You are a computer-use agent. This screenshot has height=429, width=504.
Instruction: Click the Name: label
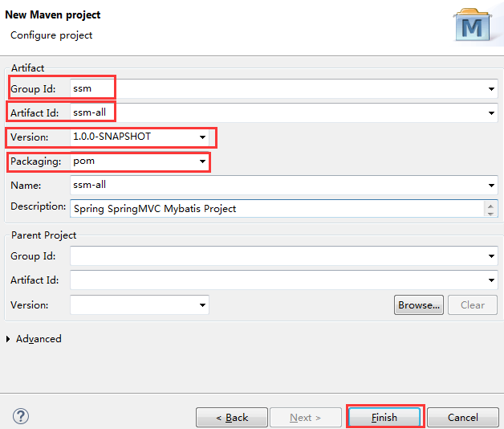click(x=26, y=186)
